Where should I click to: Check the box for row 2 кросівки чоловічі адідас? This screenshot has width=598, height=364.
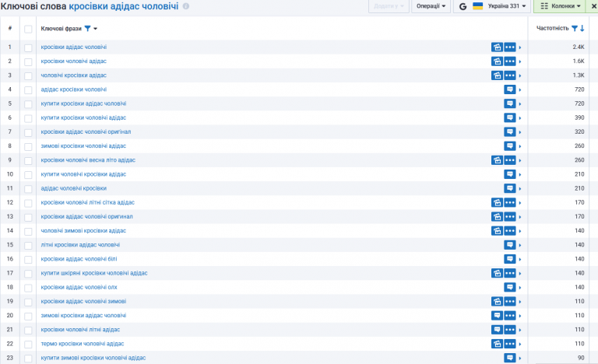(x=28, y=61)
